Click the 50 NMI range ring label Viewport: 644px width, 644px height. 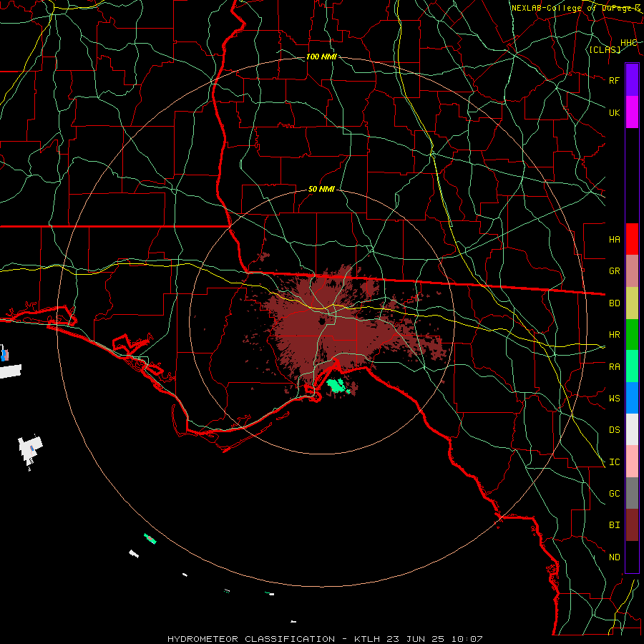click(x=321, y=189)
